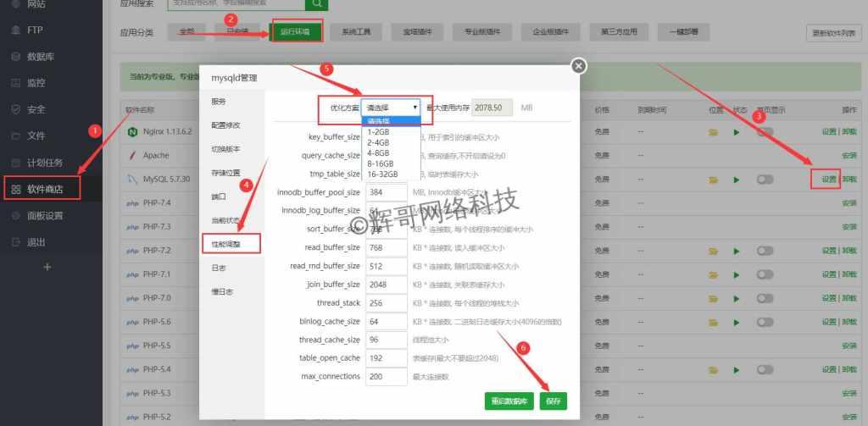Select the 系统工具 category button

356,32
